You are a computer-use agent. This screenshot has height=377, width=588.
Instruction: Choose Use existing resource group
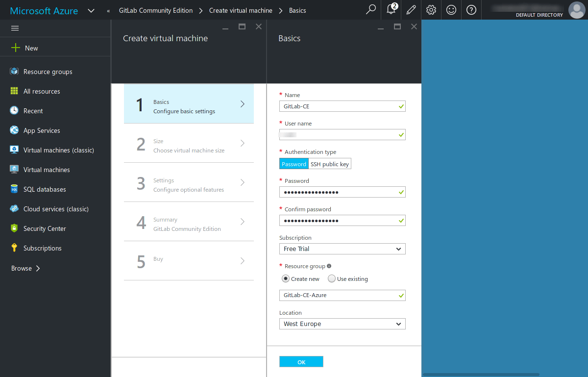(x=332, y=278)
